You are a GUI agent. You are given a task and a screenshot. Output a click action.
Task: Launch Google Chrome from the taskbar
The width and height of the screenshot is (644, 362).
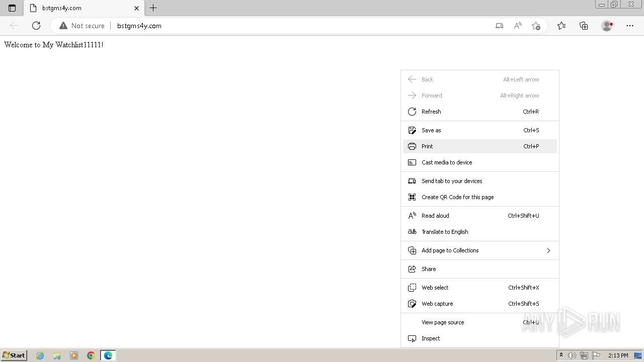[x=91, y=355]
